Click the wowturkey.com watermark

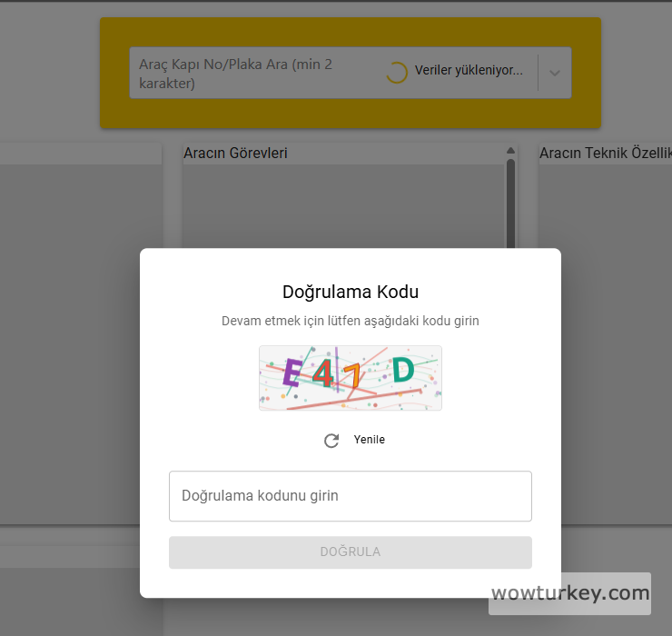570,593
